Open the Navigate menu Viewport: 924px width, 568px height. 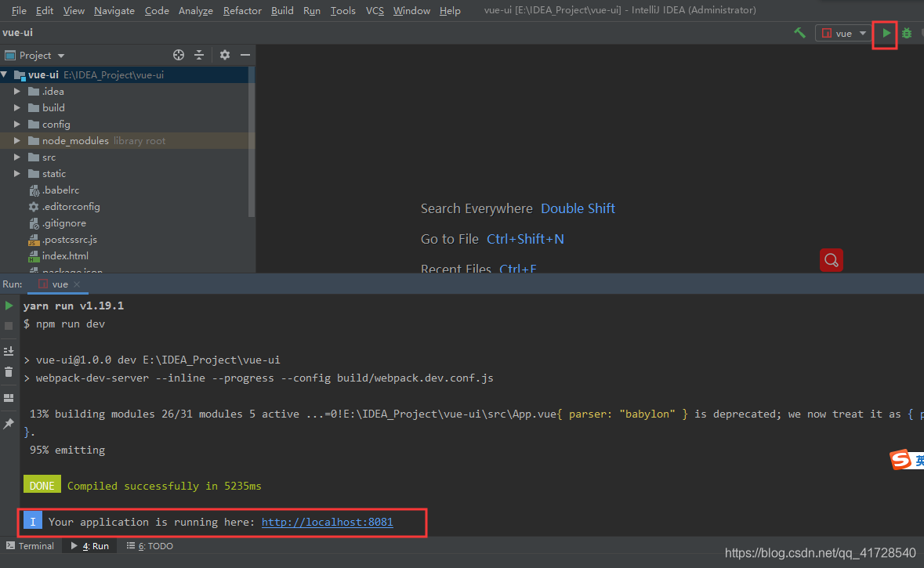click(114, 11)
